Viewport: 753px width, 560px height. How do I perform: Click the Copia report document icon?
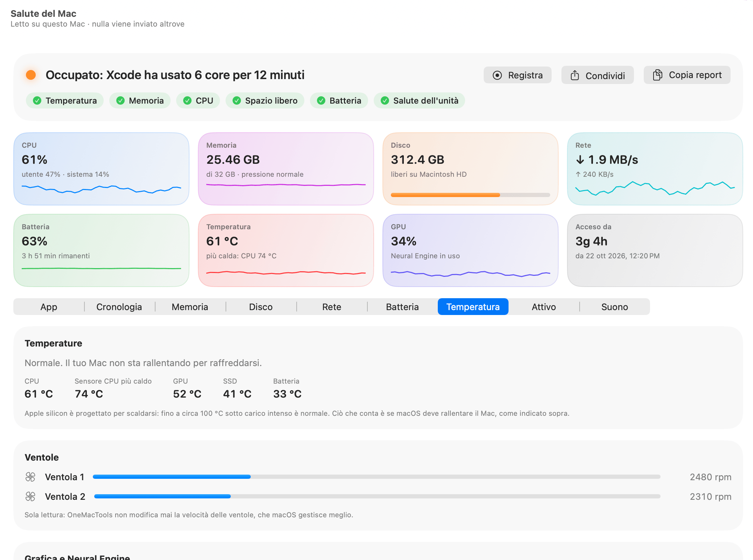pyautogui.click(x=657, y=75)
